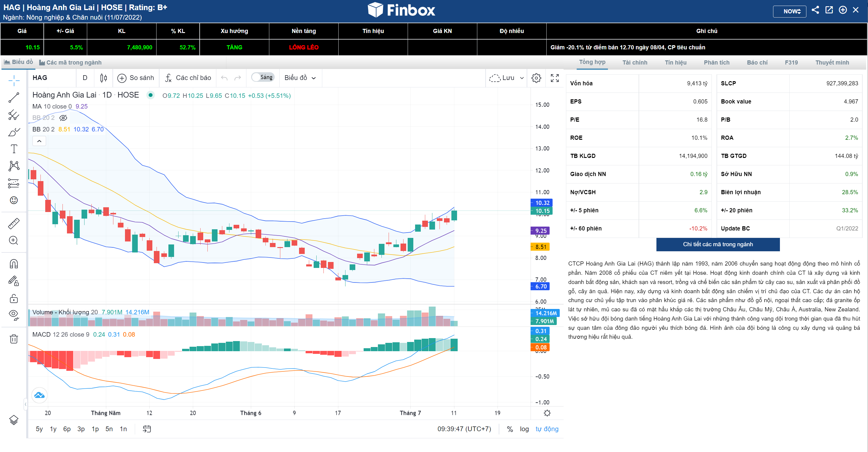Select the text annotation tool
Viewport: 868px width, 452px height.
point(14,149)
